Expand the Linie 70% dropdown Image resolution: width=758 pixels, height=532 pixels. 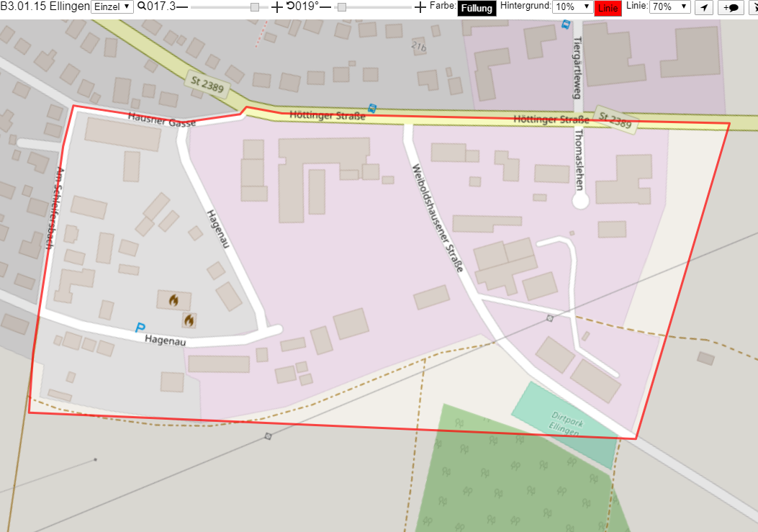[669, 6]
